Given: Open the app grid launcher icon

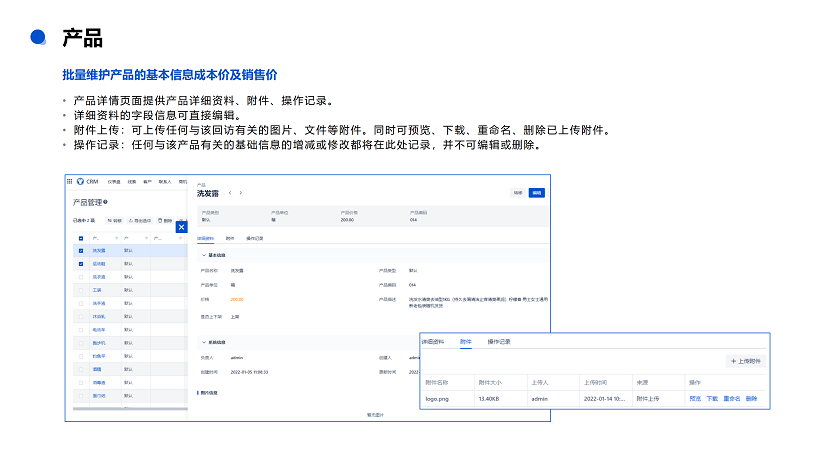Looking at the screenshot, I should tap(69, 181).
